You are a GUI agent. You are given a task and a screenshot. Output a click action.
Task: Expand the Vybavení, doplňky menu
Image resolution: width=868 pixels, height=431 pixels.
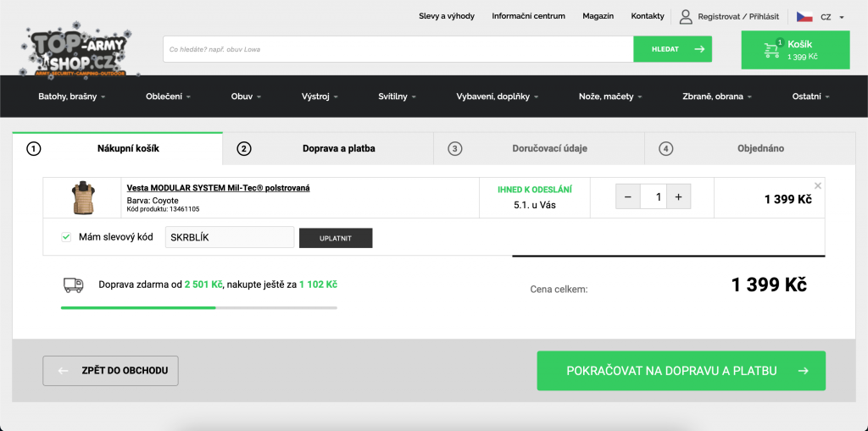(497, 97)
